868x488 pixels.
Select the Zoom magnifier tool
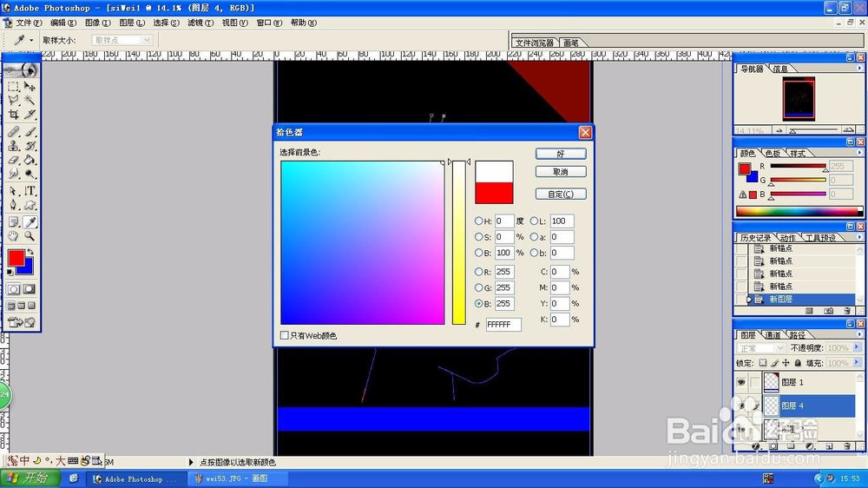point(30,236)
